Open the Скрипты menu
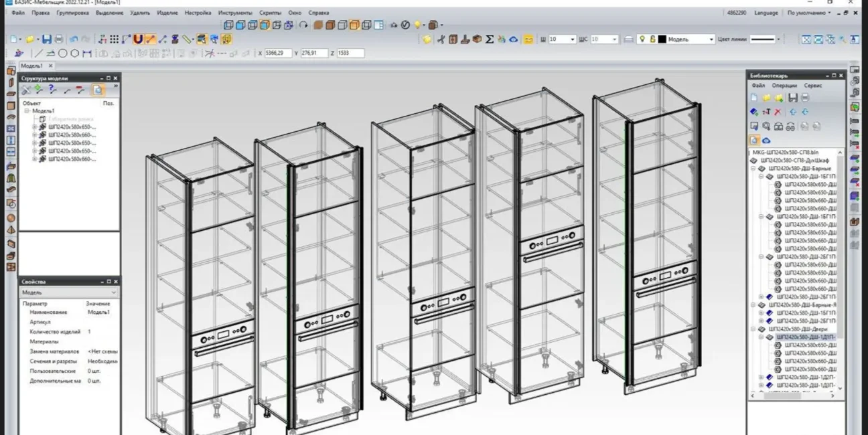The width and height of the screenshot is (868, 435). coord(270,13)
